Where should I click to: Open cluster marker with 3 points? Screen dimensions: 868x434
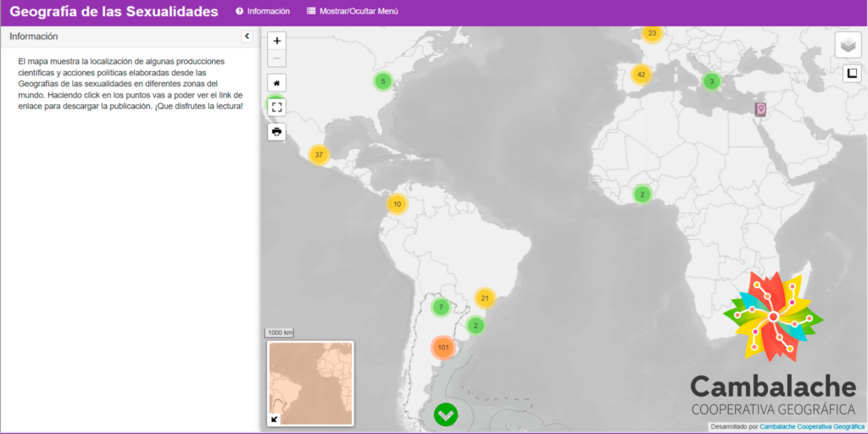click(711, 81)
